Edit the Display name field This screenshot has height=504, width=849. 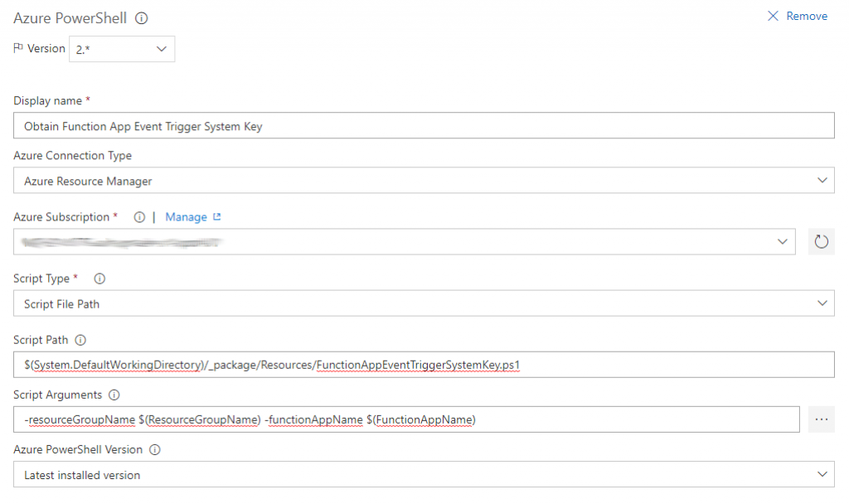point(424,126)
